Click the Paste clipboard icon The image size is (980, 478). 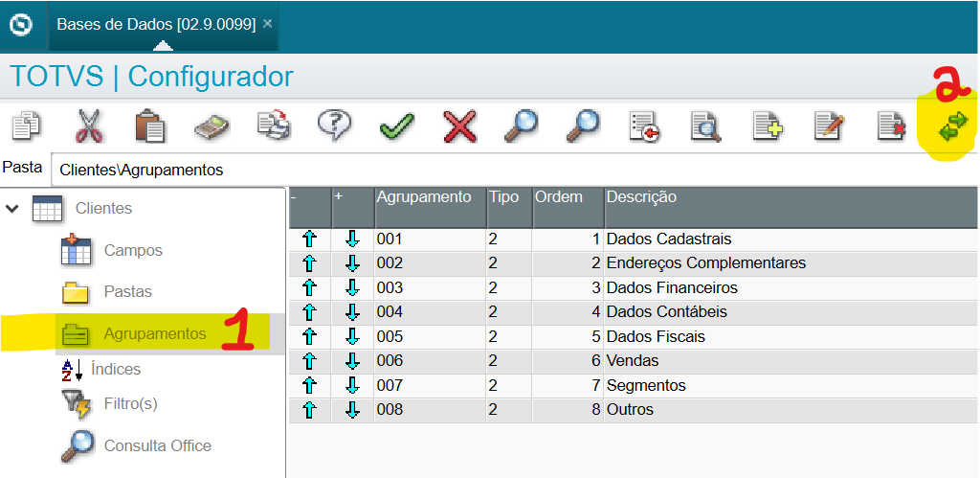[x=150, y=125]
